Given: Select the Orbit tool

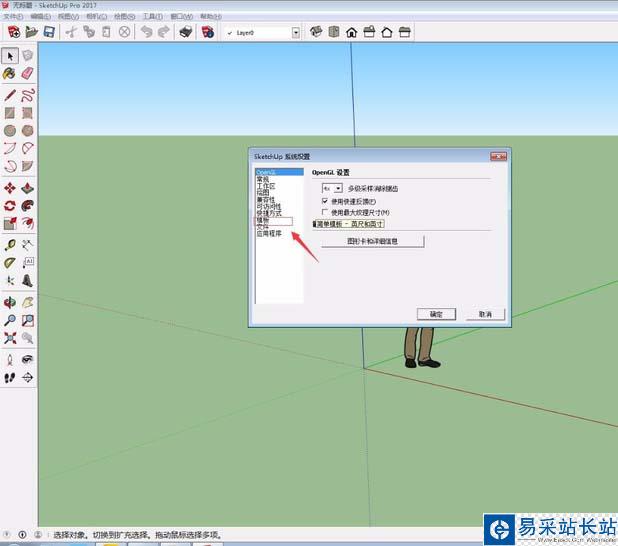Looking at the screenshot, I should [10, 303].
